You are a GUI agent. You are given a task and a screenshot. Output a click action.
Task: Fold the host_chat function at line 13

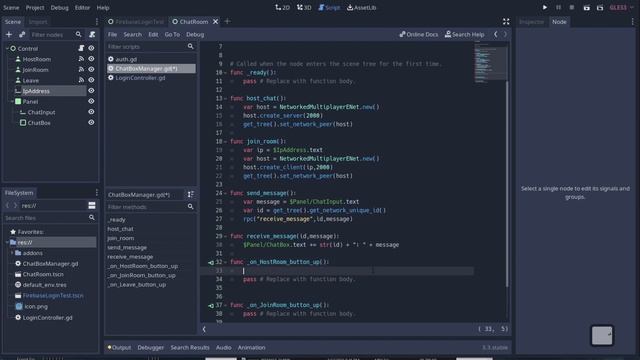click(225, 98)
